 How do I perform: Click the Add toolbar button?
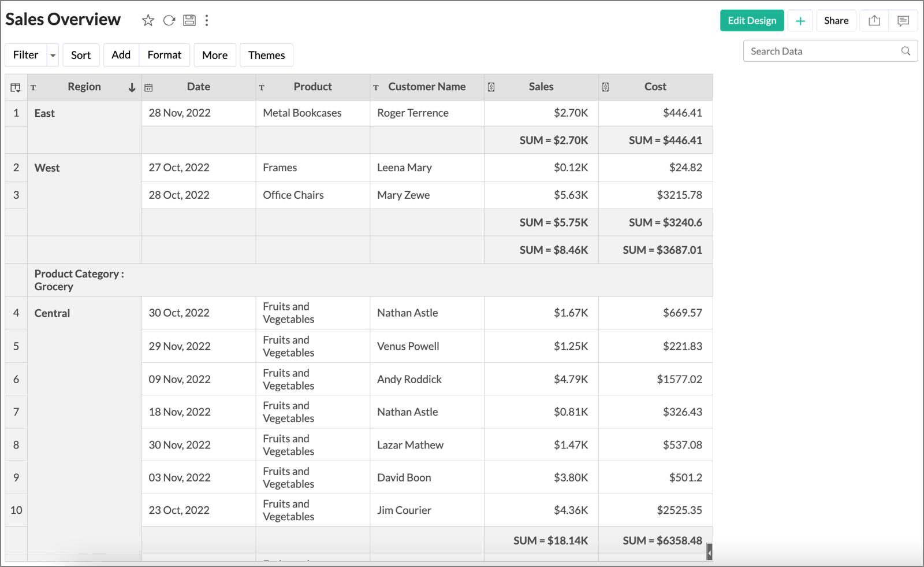point(121,55)
